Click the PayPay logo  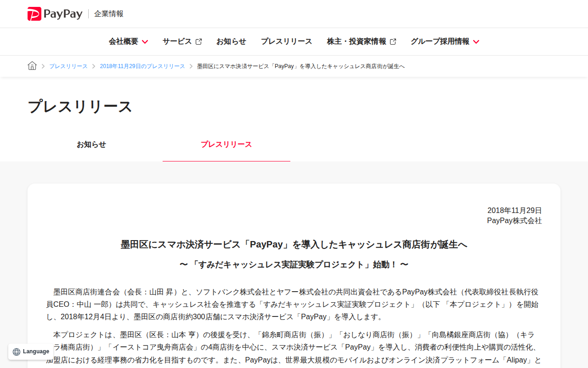(55, 14)
